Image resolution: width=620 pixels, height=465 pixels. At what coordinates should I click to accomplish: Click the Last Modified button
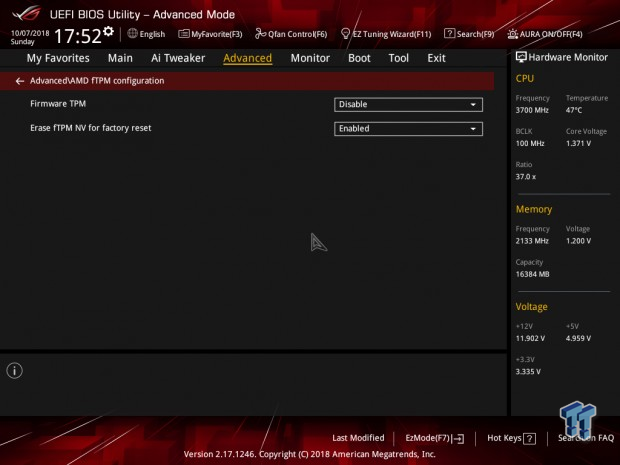[x=358, y=438]
